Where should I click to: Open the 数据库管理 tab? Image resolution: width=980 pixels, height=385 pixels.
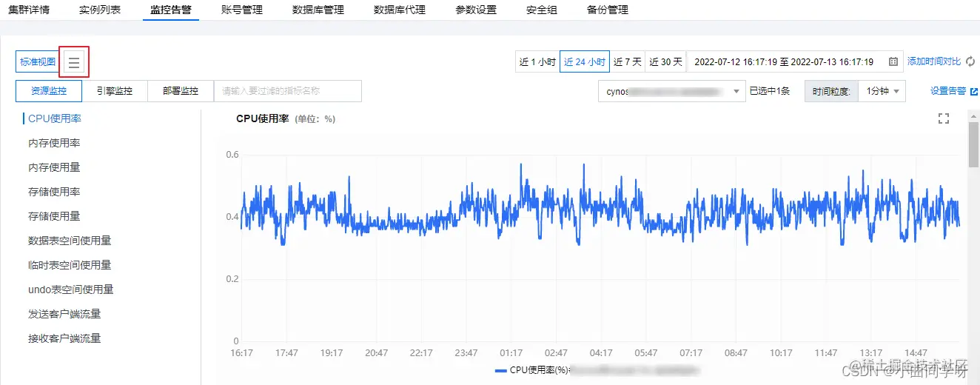coord(318,10)
